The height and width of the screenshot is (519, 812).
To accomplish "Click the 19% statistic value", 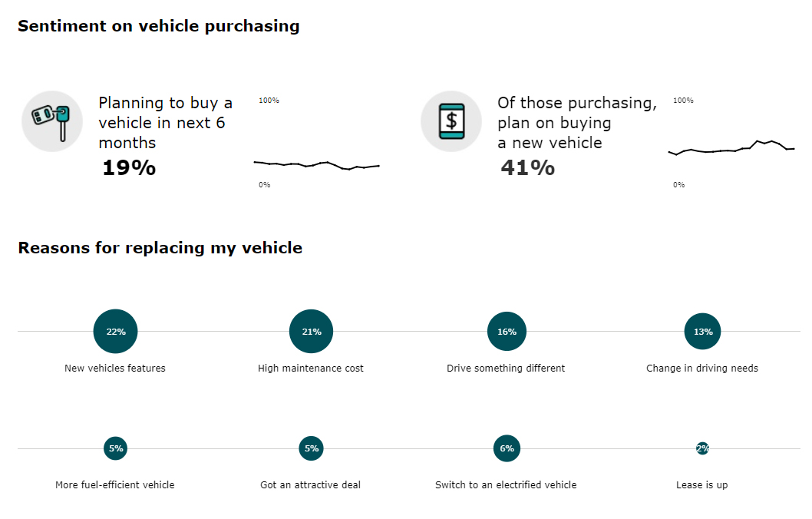I will tap(128, 167).
